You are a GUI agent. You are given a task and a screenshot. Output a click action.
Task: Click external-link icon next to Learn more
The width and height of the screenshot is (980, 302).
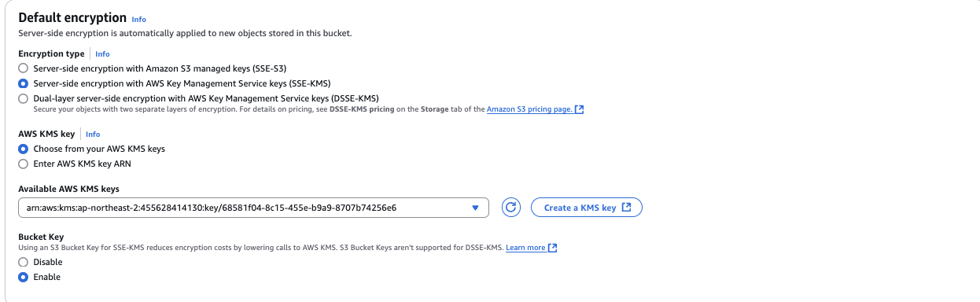(553, 248)
